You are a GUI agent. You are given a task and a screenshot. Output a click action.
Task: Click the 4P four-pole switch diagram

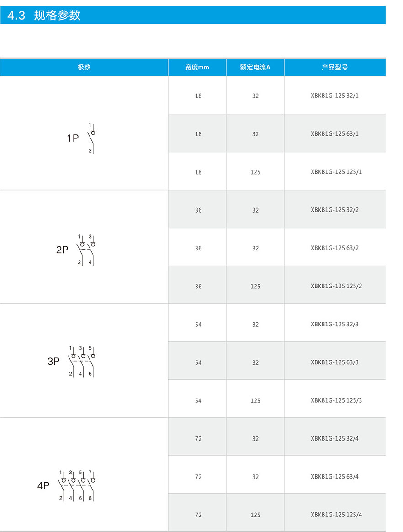[77, 485]
